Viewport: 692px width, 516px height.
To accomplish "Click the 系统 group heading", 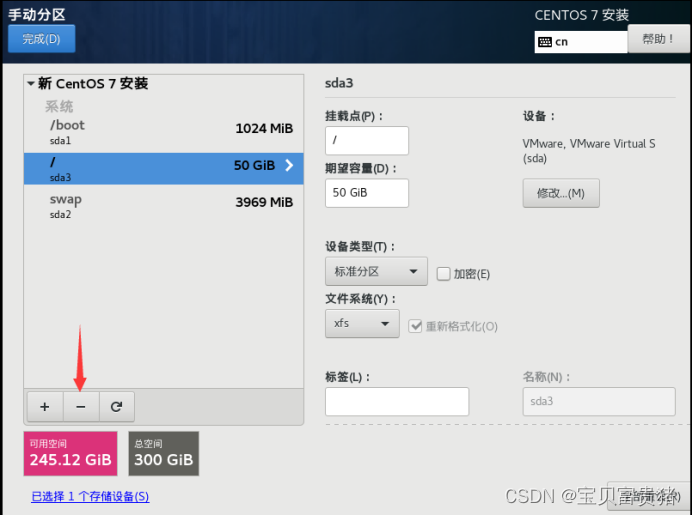I will (x=59, y=106).
